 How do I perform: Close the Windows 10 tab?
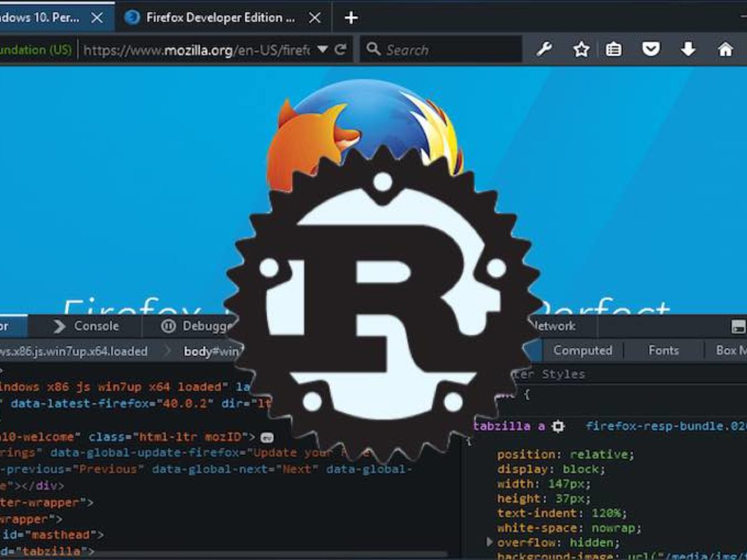97,18
